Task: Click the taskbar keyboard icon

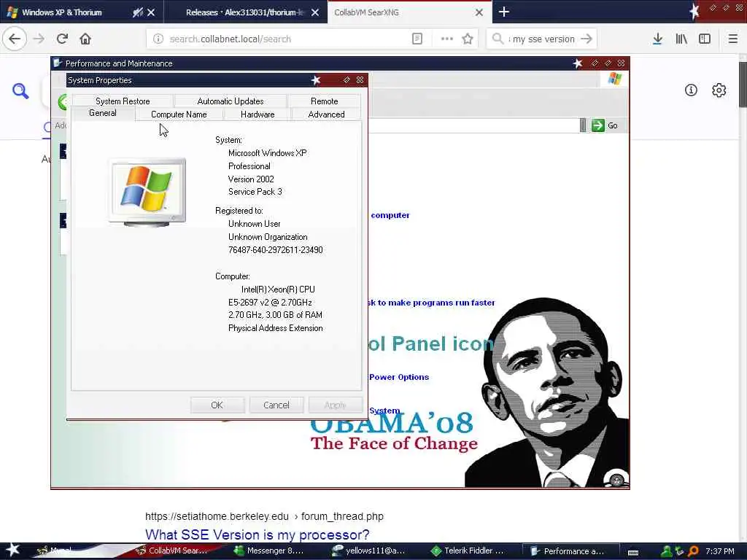Action: point(633,552)
